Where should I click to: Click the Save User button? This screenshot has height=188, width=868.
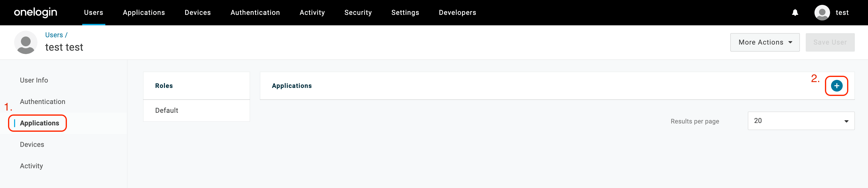(830, 42)
